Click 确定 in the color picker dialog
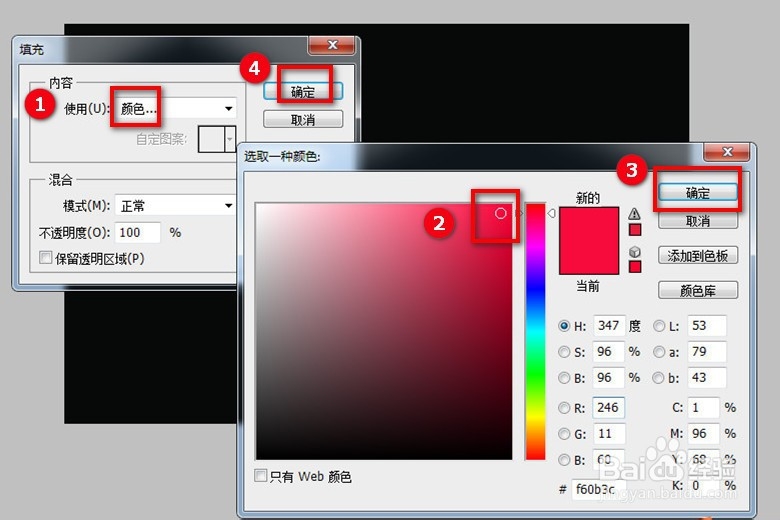The image size is (780, 520). [697, 193]
